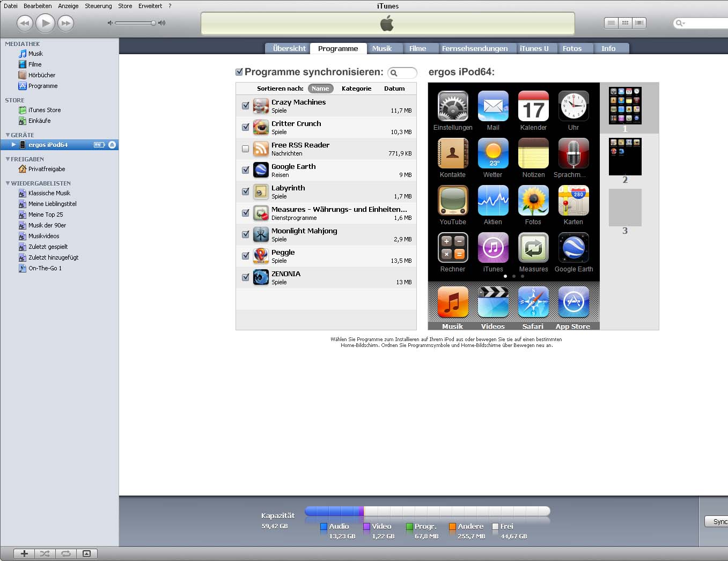The height and width of the screenshot is (561, 728).
Task: Sort apps by Kategorie
Action: click(x=357, y=88)
